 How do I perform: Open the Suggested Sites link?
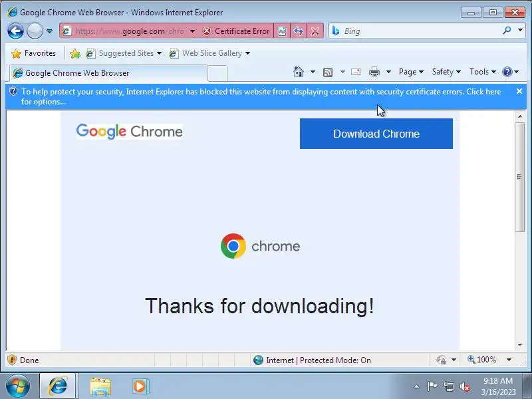coord(124,53)
